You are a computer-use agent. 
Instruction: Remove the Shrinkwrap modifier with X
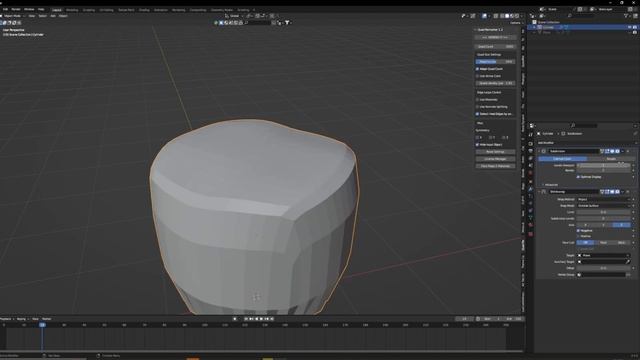[x=628, y=191]
